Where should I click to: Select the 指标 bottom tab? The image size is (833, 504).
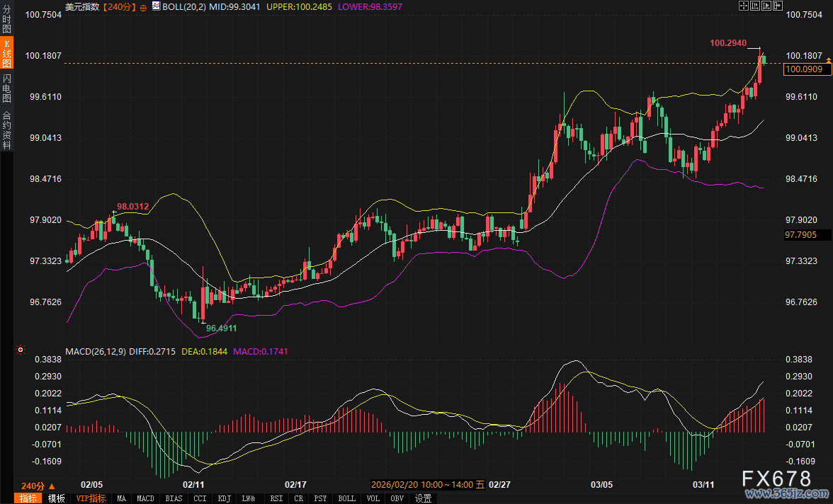pos(28,498)
